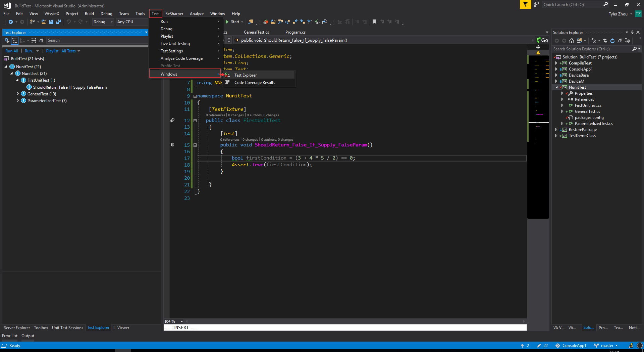Click the spell check abc icon

(317, 22)
